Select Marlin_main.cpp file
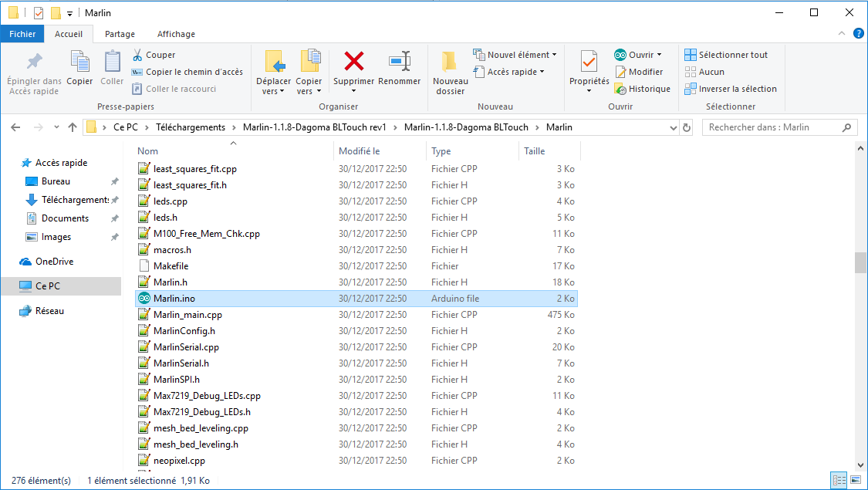The height and width of the screenshot is (490, 868). 356,315
